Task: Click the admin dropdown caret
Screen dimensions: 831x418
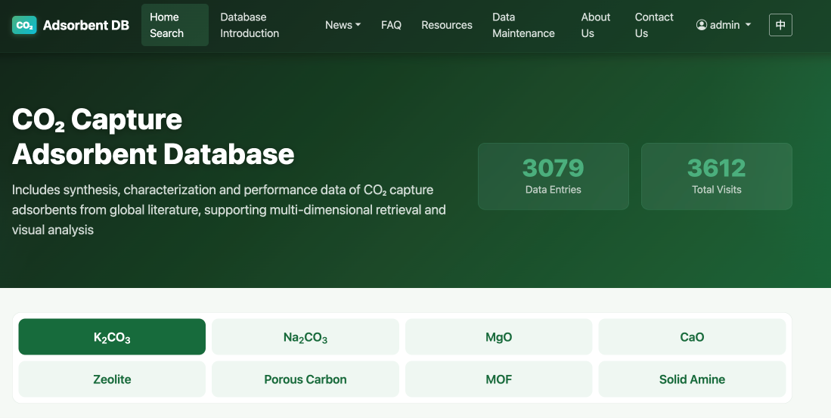Action: (x=748, y=25)
